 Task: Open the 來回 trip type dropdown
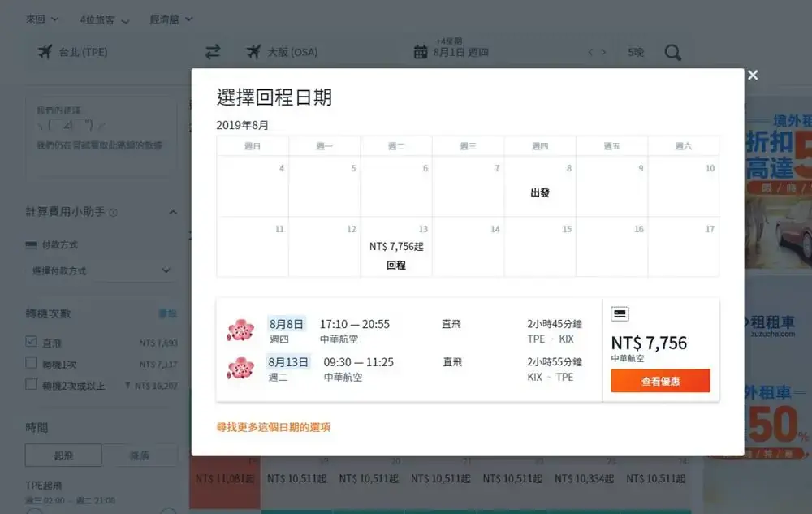42,19
